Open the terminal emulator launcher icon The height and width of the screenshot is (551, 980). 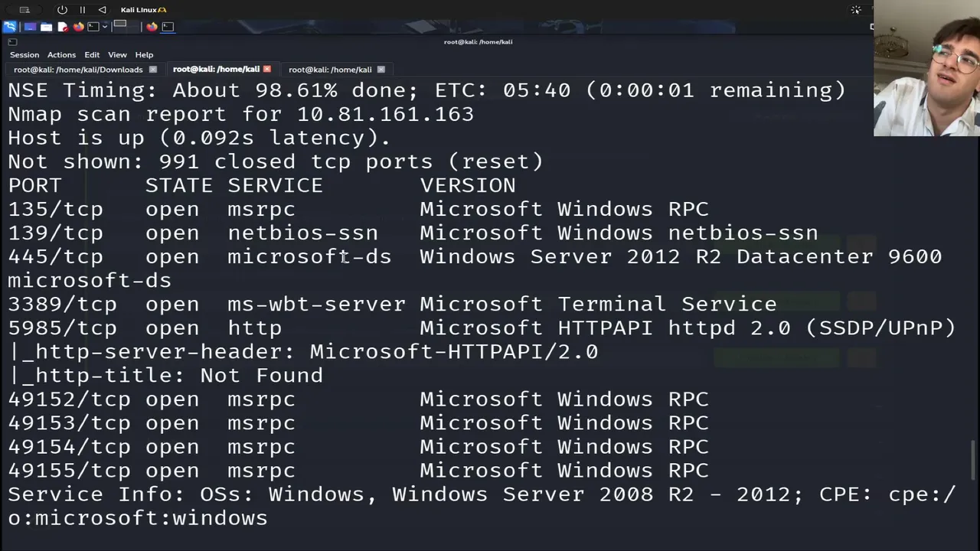coord(93,27)
